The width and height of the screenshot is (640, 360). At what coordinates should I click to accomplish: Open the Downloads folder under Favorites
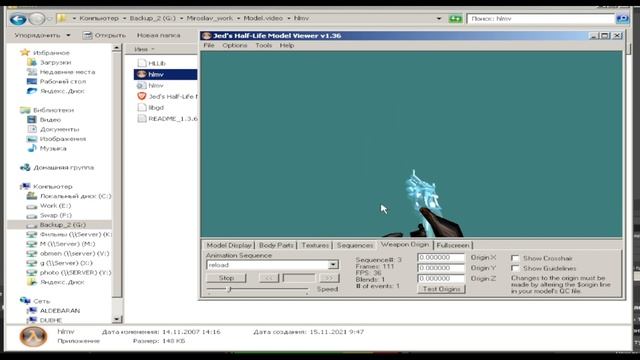pyautogui.click(x=49, y=62)
